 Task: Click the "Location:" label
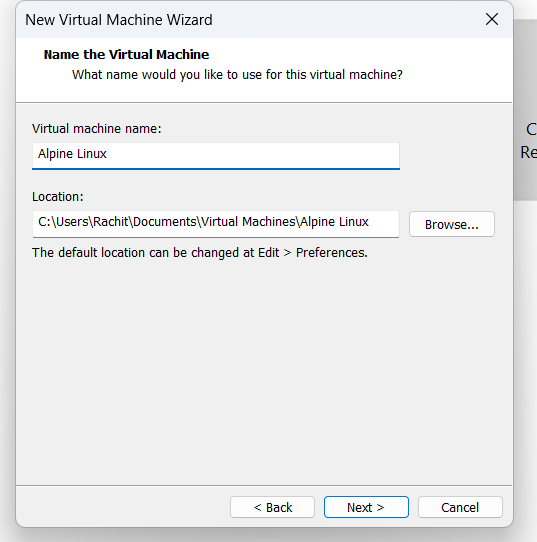(58, 197)
